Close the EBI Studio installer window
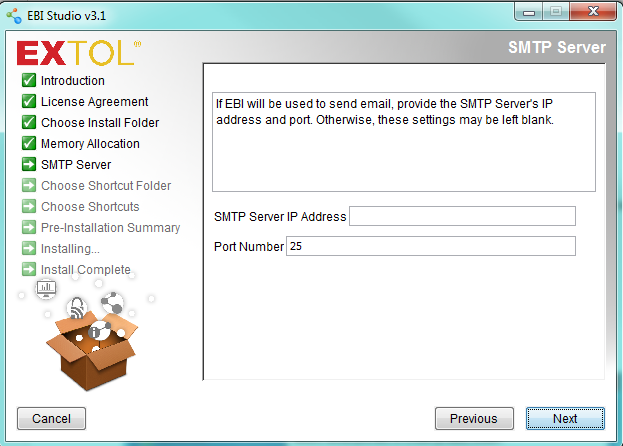Image resolution: width=623 pixels, height=446 pixels. 593,11
